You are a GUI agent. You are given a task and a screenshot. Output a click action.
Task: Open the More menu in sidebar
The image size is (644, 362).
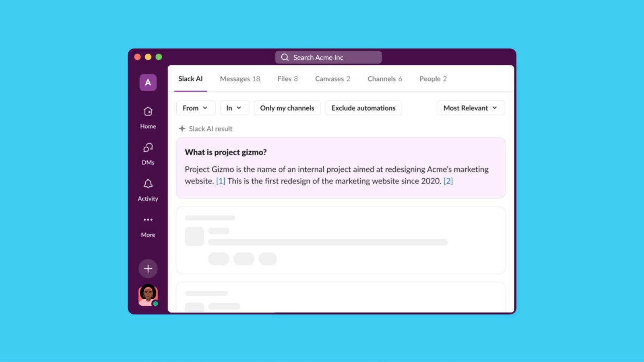[x=148, y=226]
